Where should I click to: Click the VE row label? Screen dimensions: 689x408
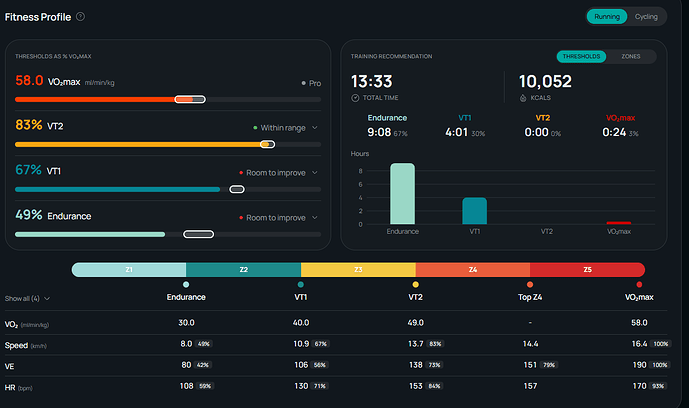pos(9,366)
